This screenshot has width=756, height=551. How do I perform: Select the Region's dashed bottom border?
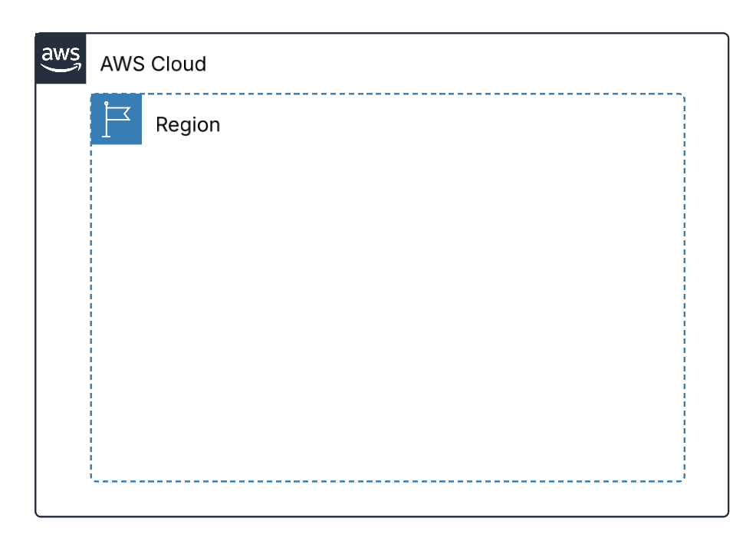[x=388, y=481]
